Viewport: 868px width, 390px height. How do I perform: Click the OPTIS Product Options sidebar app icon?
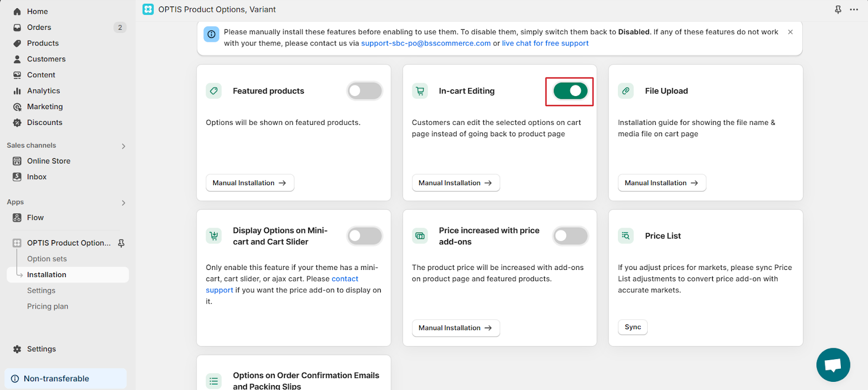[x=17, y=243]
